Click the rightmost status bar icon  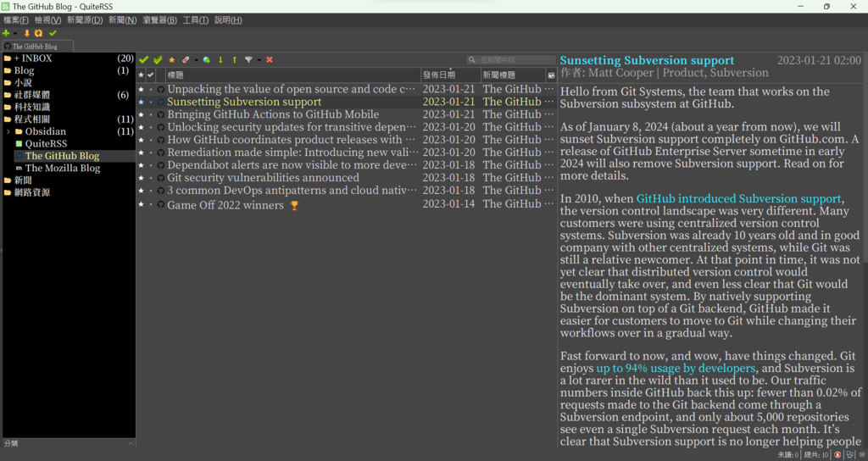(862, 455)
